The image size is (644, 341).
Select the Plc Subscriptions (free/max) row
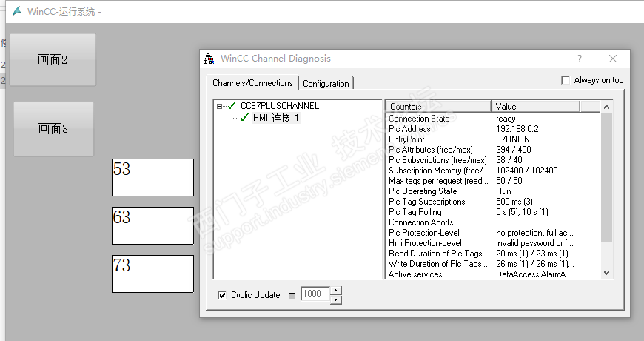pos(493,160)
